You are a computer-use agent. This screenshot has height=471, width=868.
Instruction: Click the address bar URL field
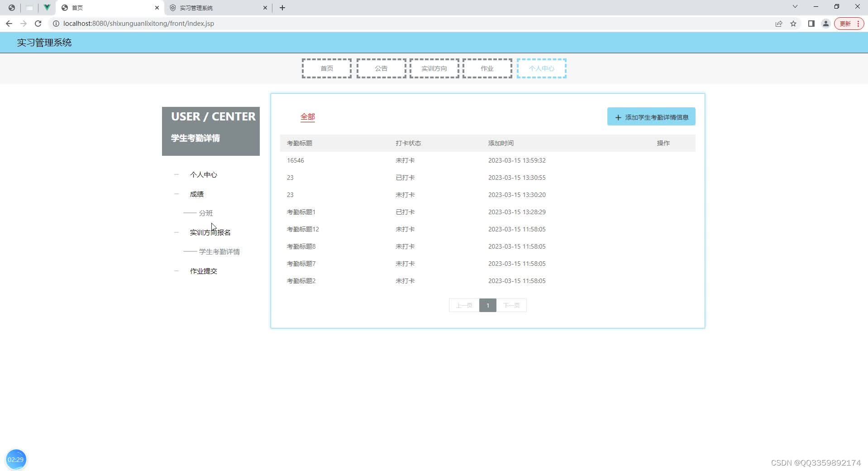point(407,24)
